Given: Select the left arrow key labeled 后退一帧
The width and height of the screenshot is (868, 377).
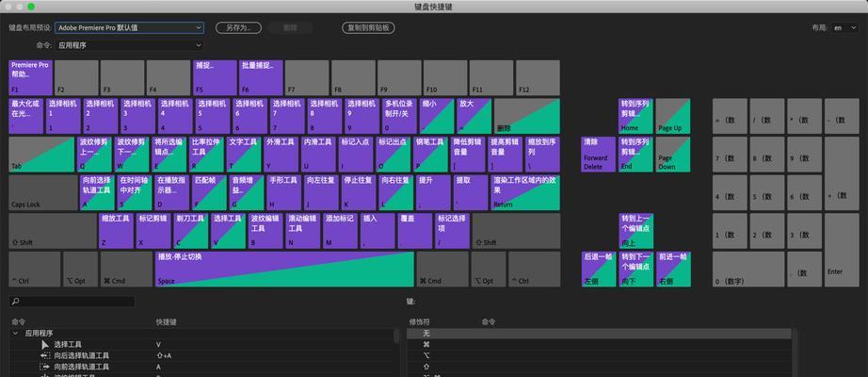Looking at the screenshot, I should point(599,270).
